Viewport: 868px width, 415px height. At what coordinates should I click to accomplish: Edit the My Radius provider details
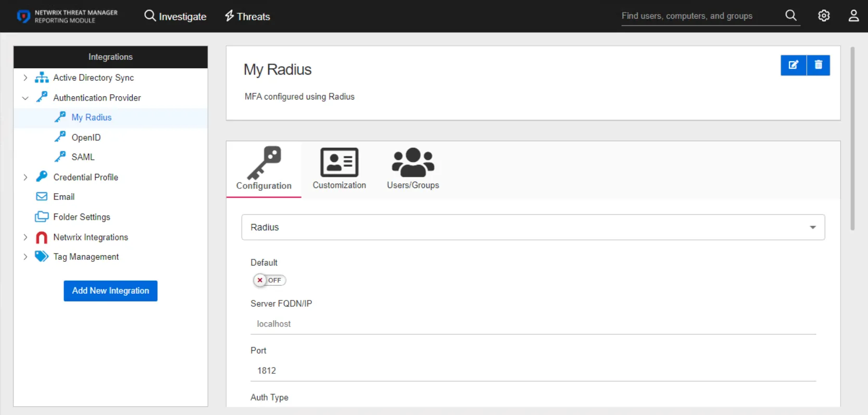pyautogui.click(x=793, y=65)
